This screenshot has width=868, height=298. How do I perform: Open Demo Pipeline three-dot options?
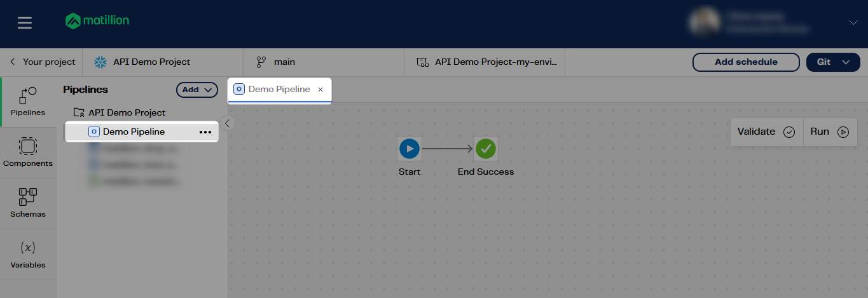[x=205, y=132]
